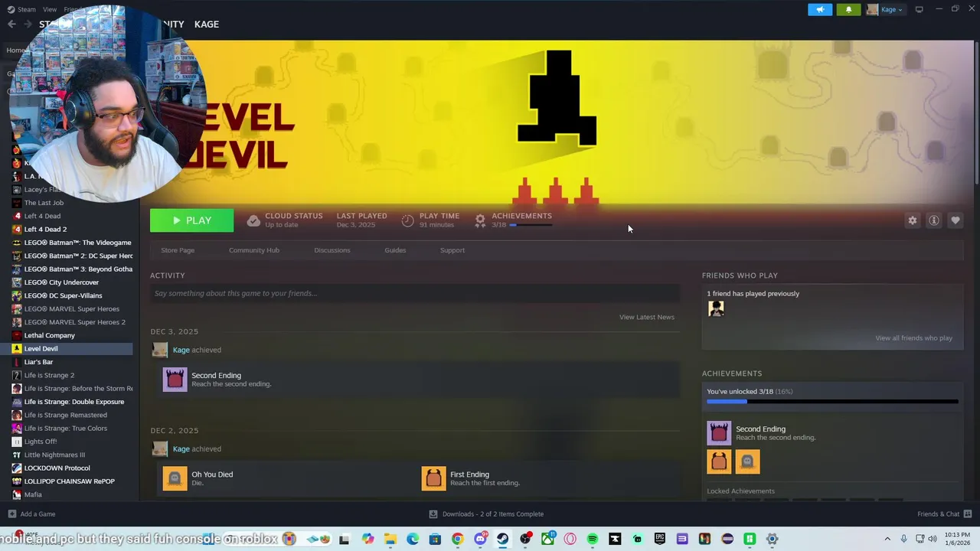Viewport: 980px width, 551px height.
Task: Open the Steam announcements megaphone icon
Action: pyautogui.click(x=820, y=9)
